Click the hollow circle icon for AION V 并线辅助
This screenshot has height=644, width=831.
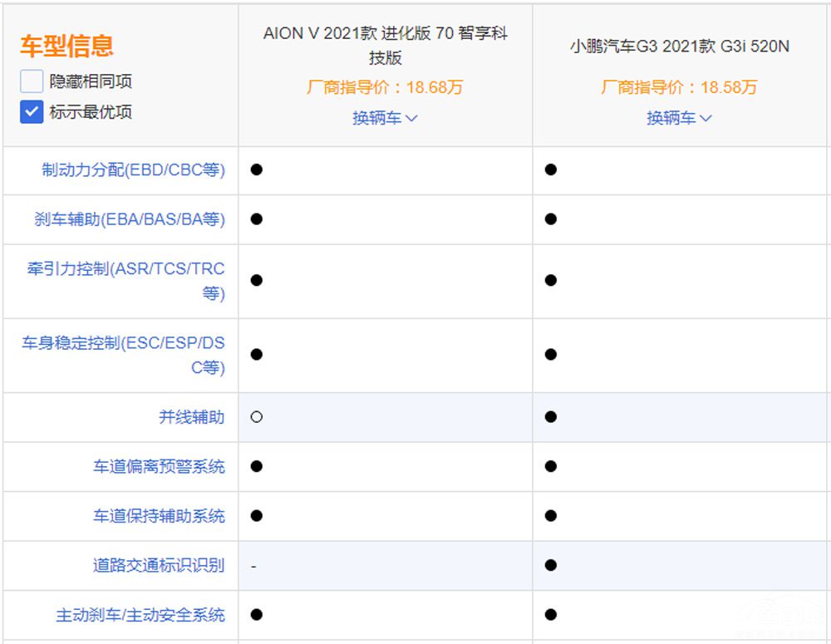[256, 417]
